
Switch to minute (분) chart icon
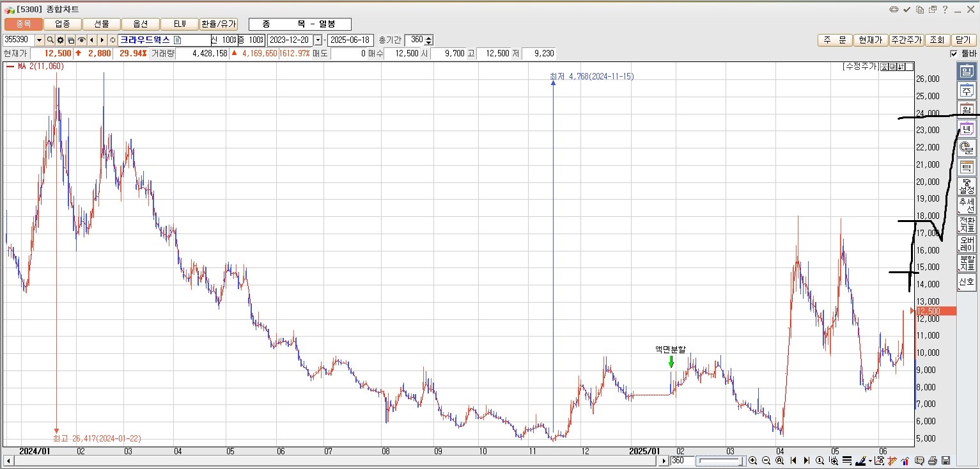967,148
